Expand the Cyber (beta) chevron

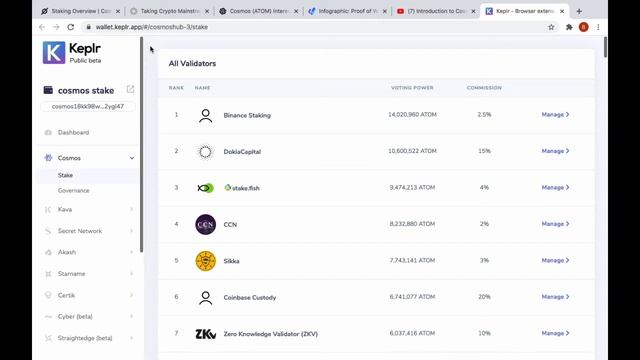[x=131, y=316]
